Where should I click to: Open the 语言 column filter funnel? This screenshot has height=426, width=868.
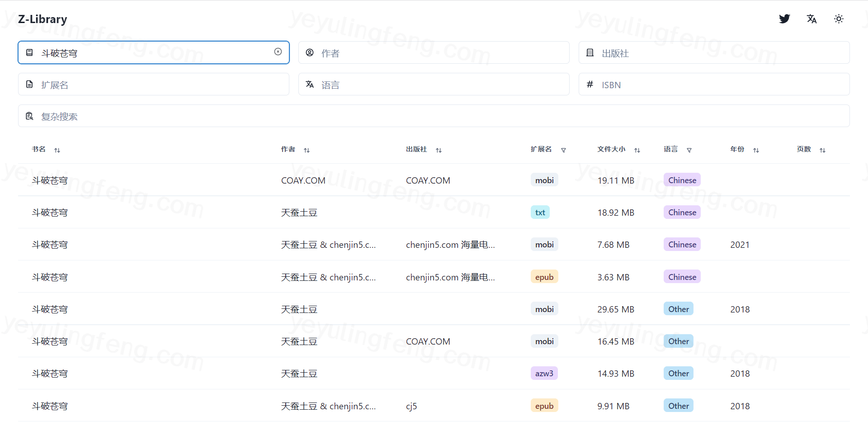(689, 150)
